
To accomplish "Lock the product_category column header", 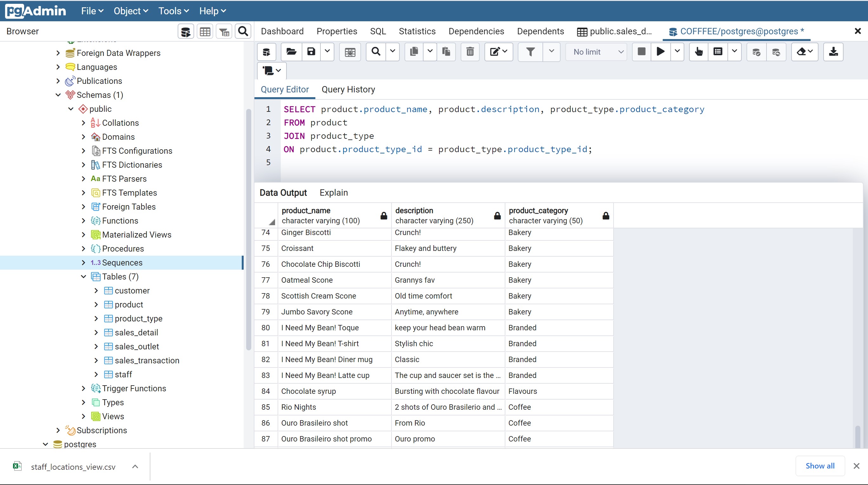I will 606,216.
